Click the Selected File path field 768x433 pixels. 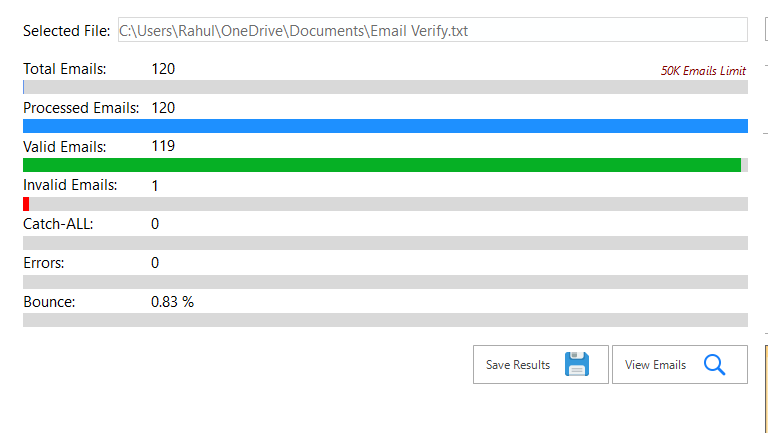point(432,30)
